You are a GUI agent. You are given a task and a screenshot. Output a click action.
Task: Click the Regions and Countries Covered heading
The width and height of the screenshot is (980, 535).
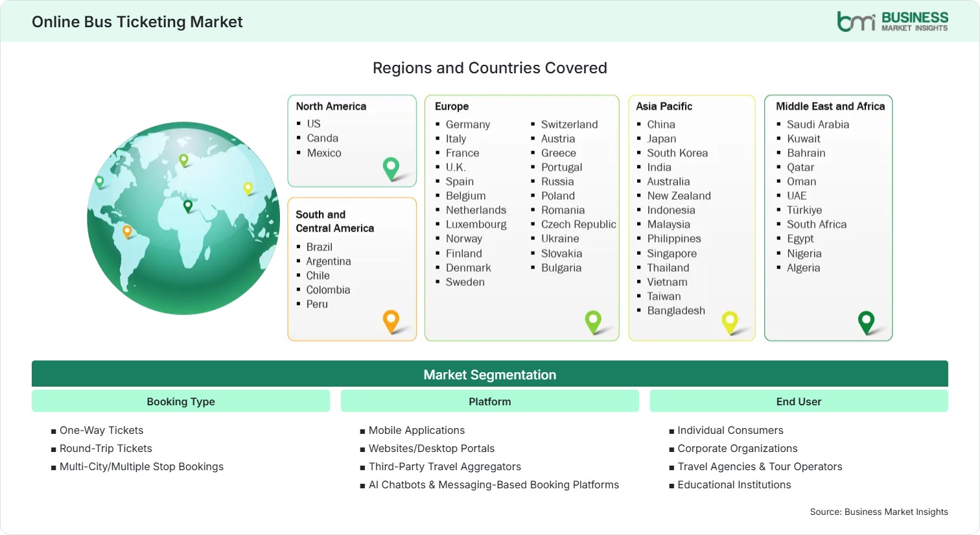[490, 68]
